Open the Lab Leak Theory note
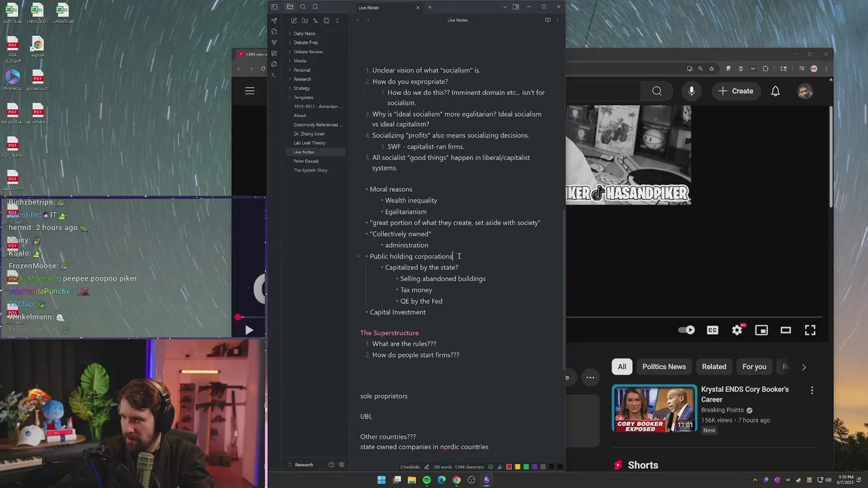This screenshot has width=868, height=488. [309, 143]
